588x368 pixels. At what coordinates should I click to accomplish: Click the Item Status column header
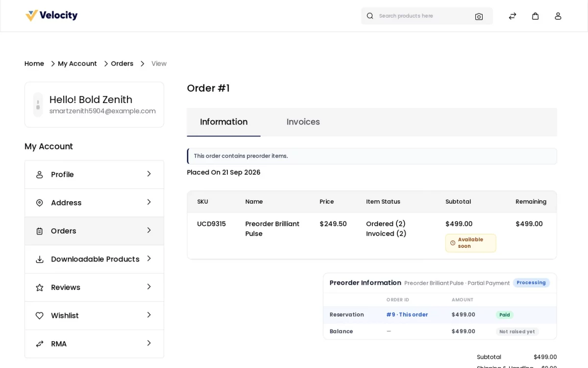383,202
